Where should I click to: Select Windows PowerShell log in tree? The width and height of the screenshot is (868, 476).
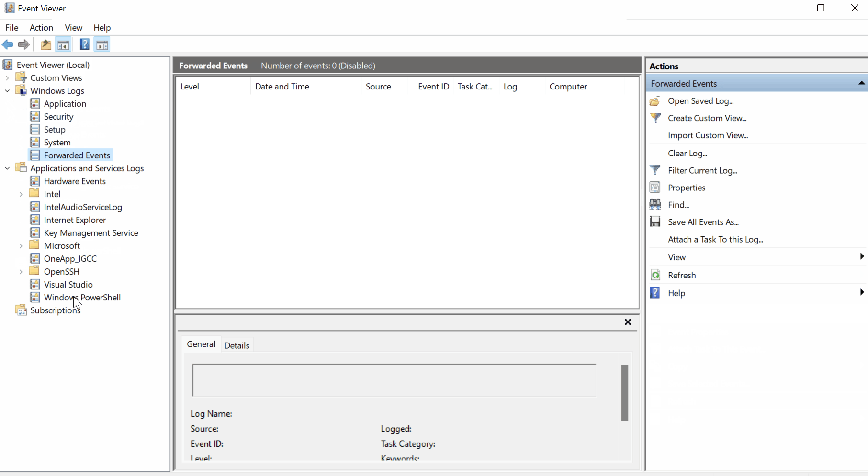click(x=82, y=297)
